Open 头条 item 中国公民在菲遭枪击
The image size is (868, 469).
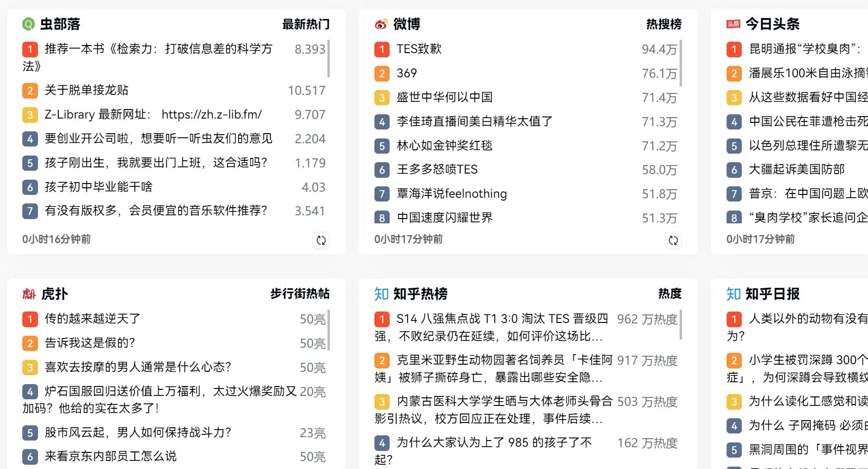808,121
